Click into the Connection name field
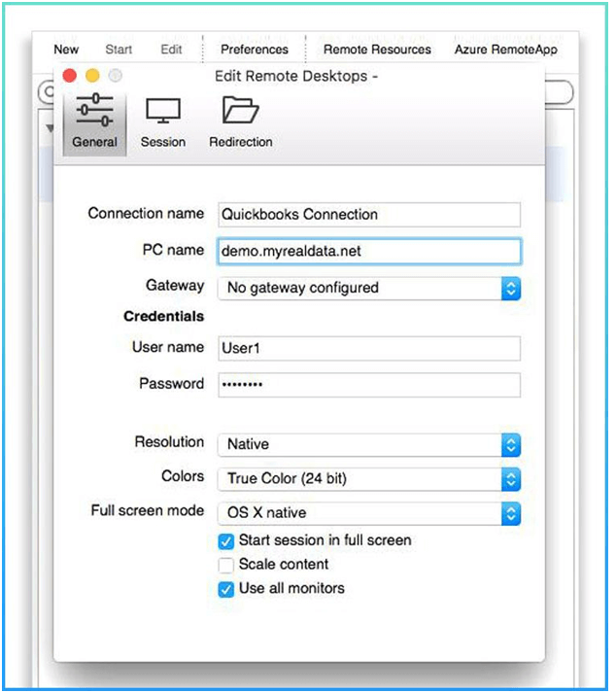Screen dimensions: 616x693 click(369, 214)
